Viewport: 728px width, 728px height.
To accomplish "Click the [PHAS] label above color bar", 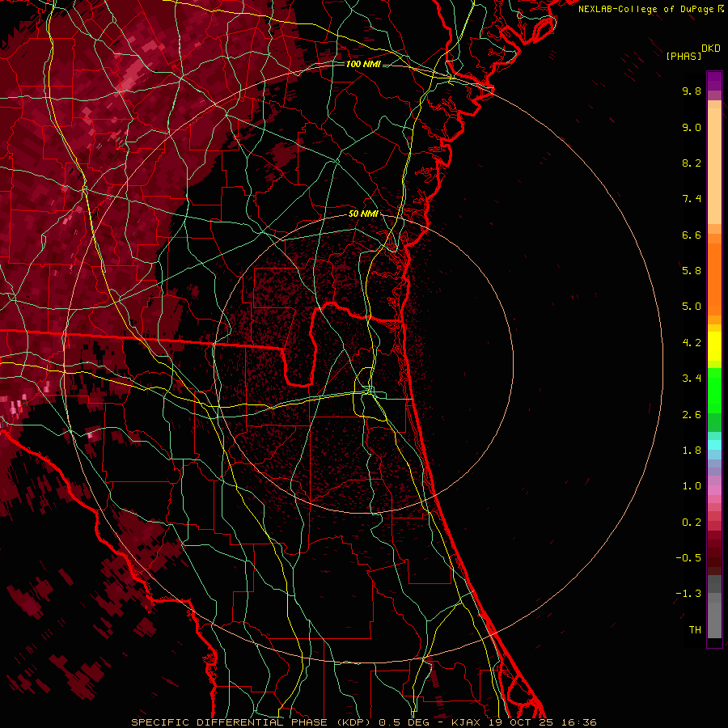I will (x=684, y=56).
